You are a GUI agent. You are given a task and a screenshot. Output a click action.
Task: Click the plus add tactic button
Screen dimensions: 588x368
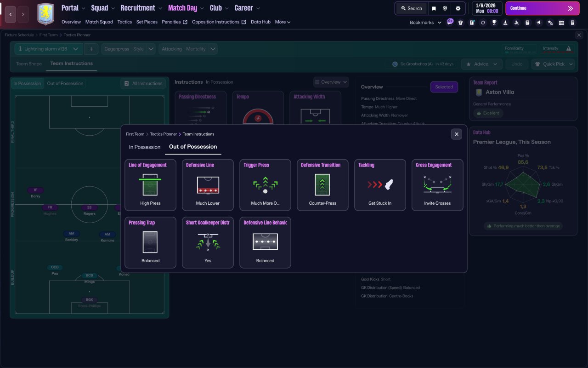(x=91, y=49)
